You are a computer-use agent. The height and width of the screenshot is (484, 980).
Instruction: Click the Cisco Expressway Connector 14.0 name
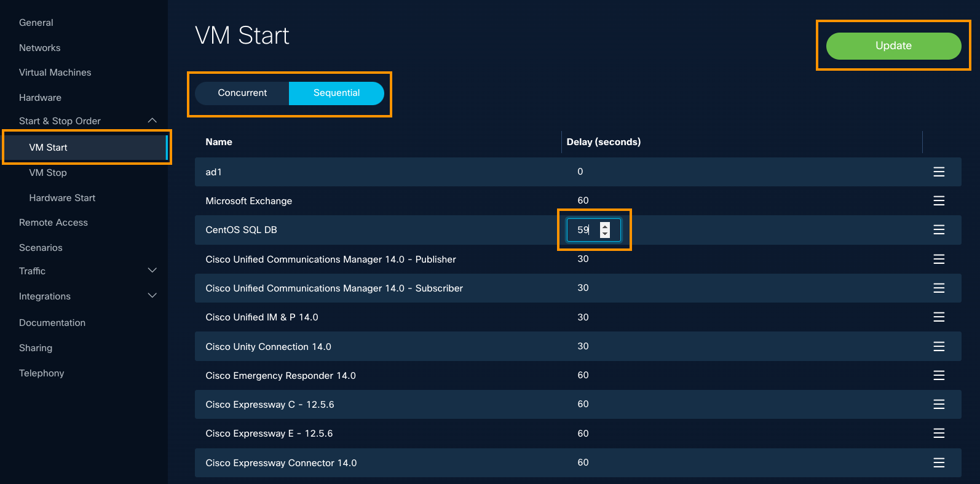[281, 463]
